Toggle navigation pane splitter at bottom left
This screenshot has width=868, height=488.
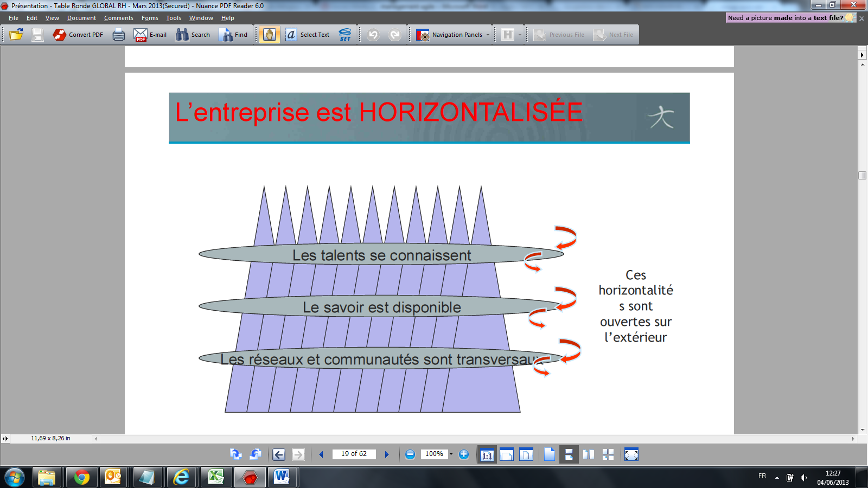(x=5, y=439)
